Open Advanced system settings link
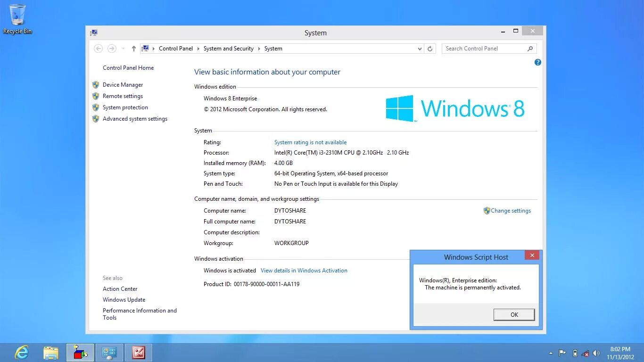 135,119
